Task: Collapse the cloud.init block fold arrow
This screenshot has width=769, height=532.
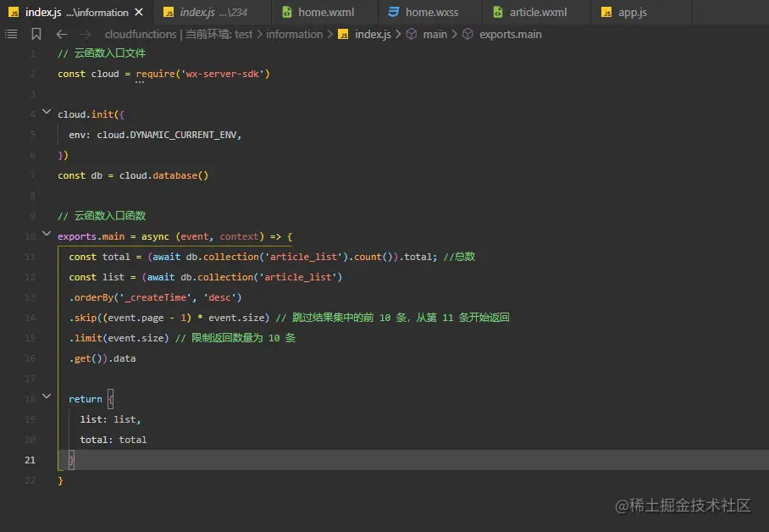Action: pyautogui.click(x=47, y=112)
